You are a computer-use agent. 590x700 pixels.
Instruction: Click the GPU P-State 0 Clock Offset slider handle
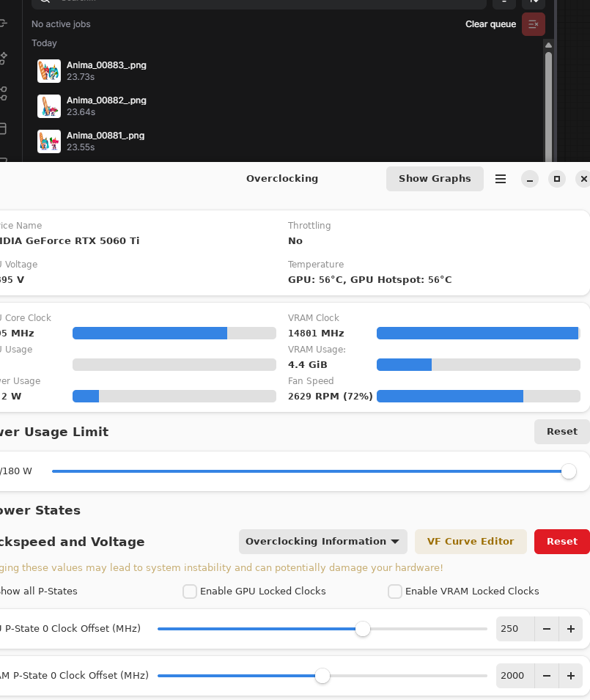tap(363, 629)
